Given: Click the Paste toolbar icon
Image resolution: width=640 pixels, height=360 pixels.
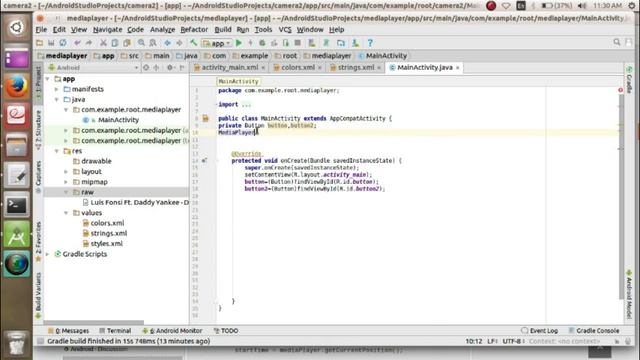Looking at the screenshot, I should point(127,43).
